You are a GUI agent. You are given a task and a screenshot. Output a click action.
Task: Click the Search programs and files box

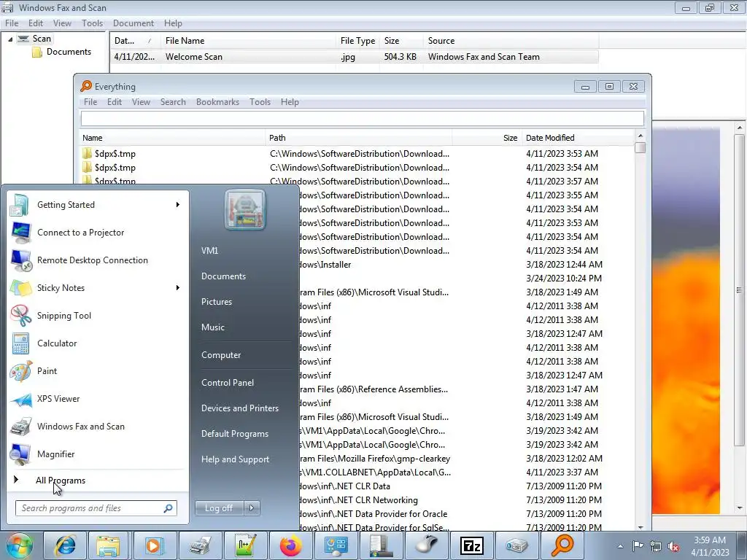96,508
